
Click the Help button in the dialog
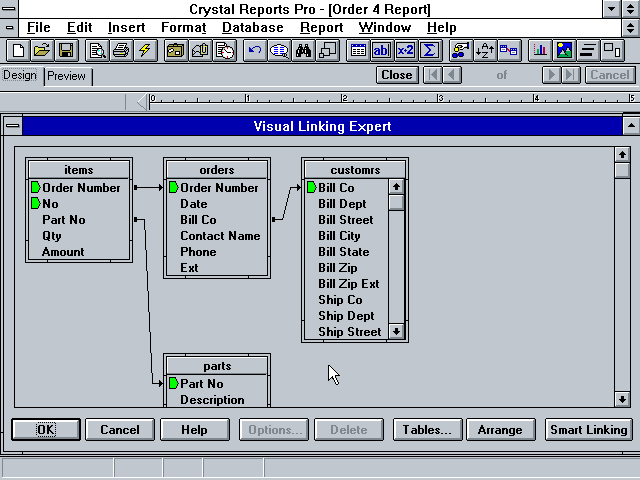pos(195,429)
